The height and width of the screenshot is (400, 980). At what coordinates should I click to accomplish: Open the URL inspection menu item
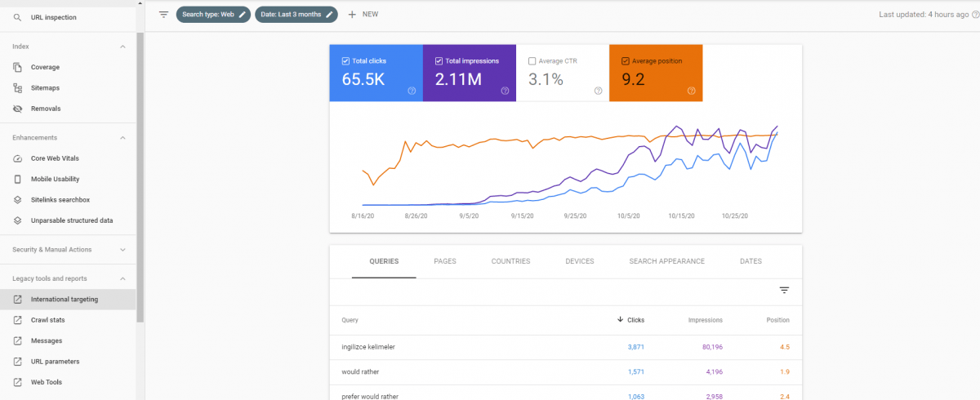point(69,17)
